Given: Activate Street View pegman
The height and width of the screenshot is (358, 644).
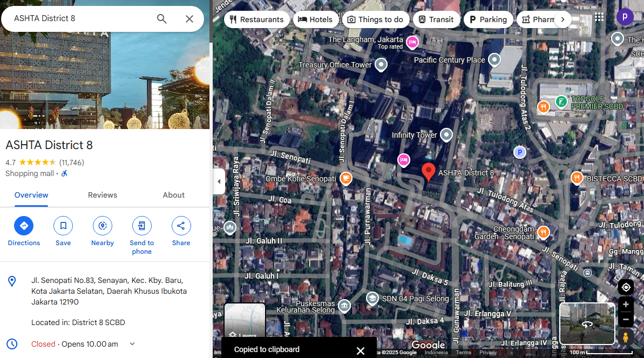Looking at the screenshot, I should (x=626, y=337).
